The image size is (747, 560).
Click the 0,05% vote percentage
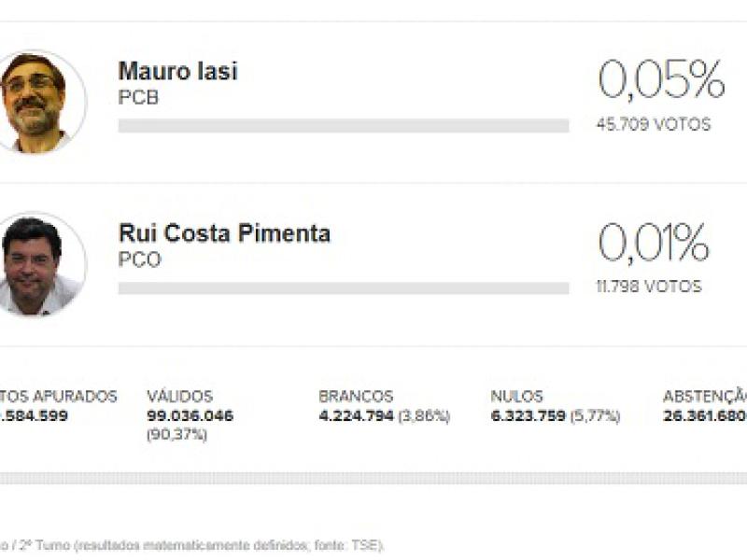pyautogui.click(x=661, y=81)
